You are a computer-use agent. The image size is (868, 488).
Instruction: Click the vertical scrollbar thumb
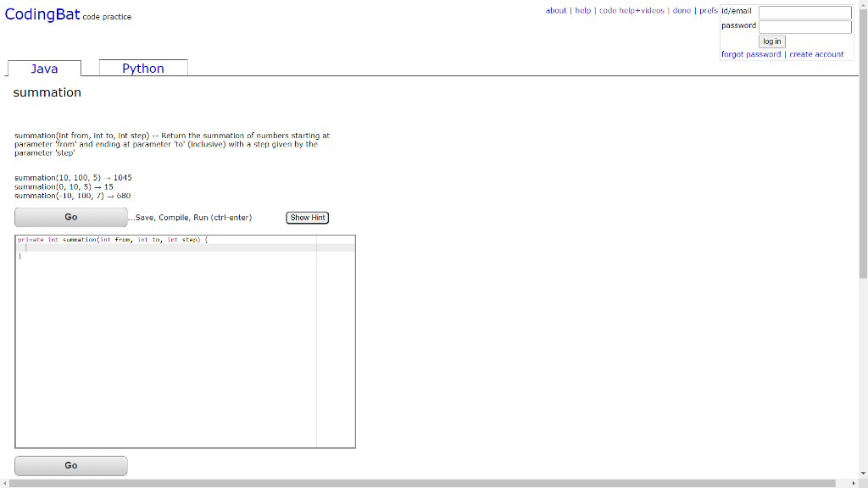[864, 142]
